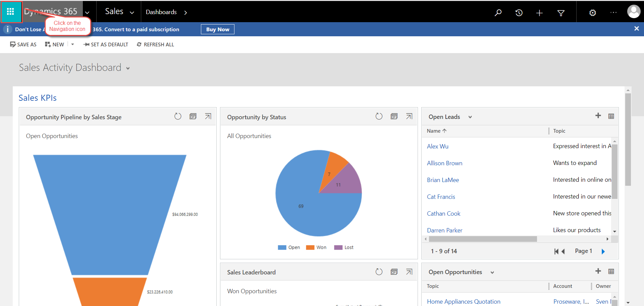Viewport: 644px width, 306px height.
Task: Refresh the Opportunity by Status chart
Action: click(379, 116)
